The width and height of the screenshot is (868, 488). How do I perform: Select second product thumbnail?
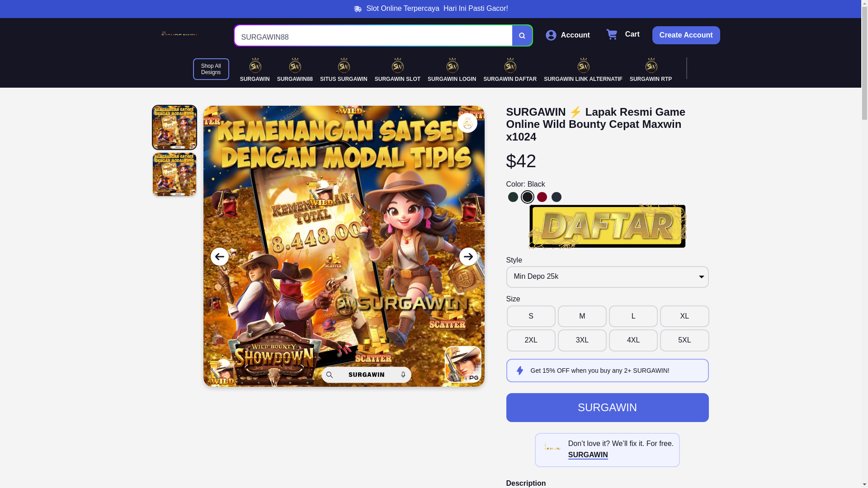click(175, 174)
